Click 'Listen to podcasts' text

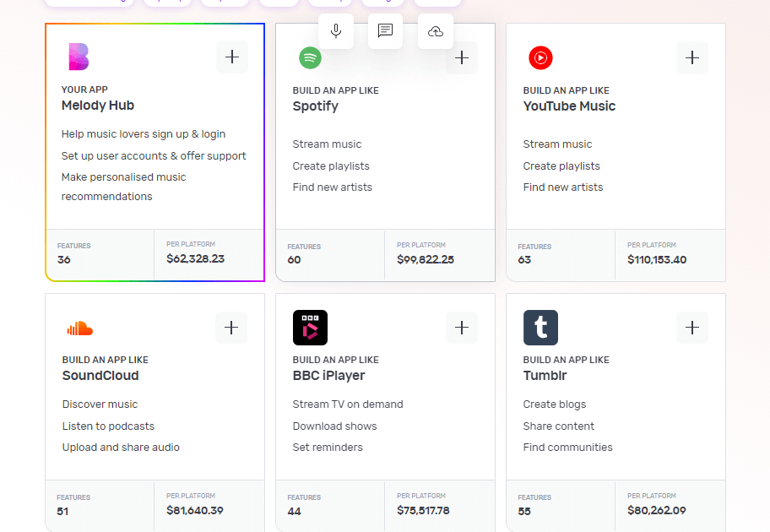(x=109, y=426)
